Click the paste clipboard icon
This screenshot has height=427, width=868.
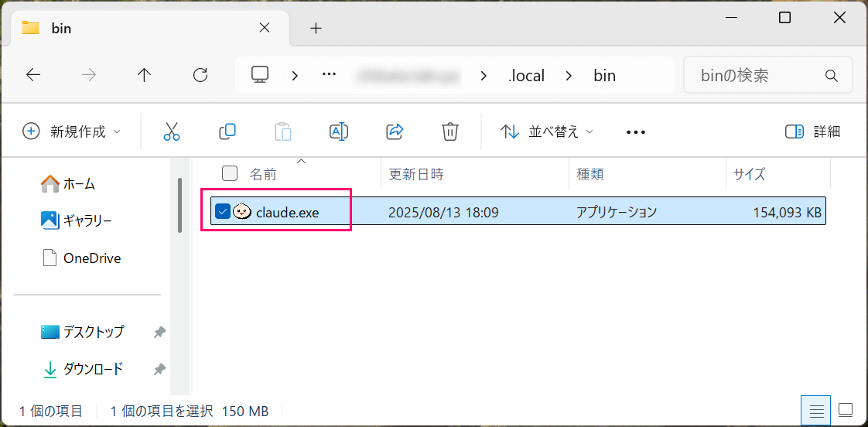tap(283, 132)
